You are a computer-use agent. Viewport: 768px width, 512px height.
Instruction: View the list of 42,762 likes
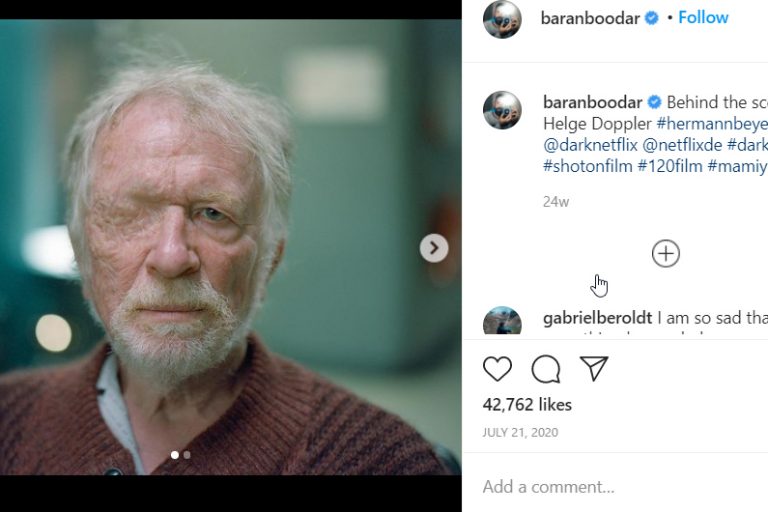[x=527, y=404]
